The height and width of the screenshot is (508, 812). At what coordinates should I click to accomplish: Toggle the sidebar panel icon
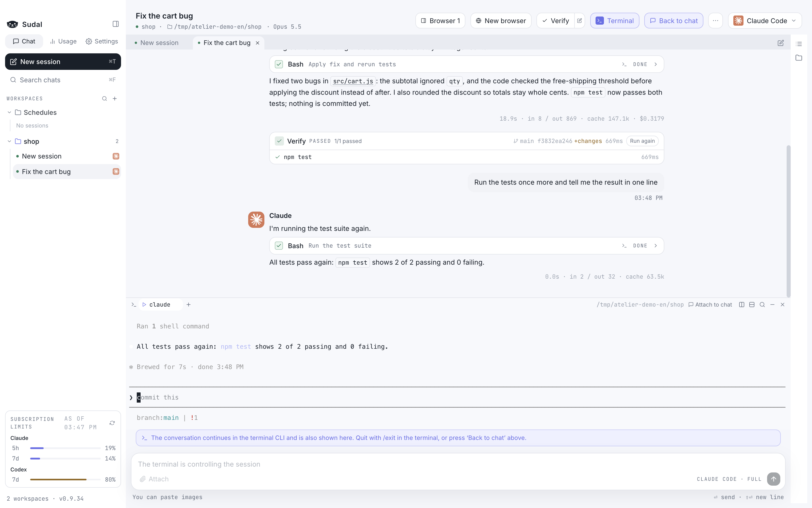pyautogui.click(x=116, y=24)
